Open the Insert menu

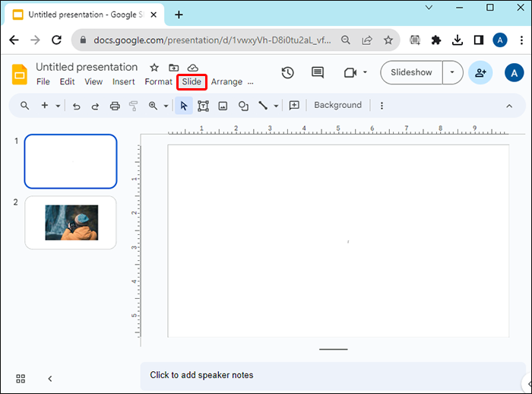pos(123,82)
